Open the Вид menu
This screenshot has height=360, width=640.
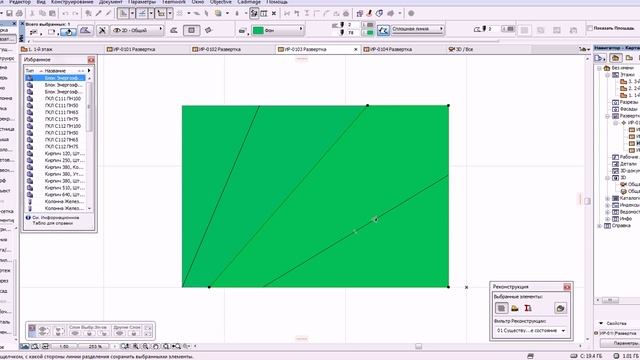pos(41,2)
